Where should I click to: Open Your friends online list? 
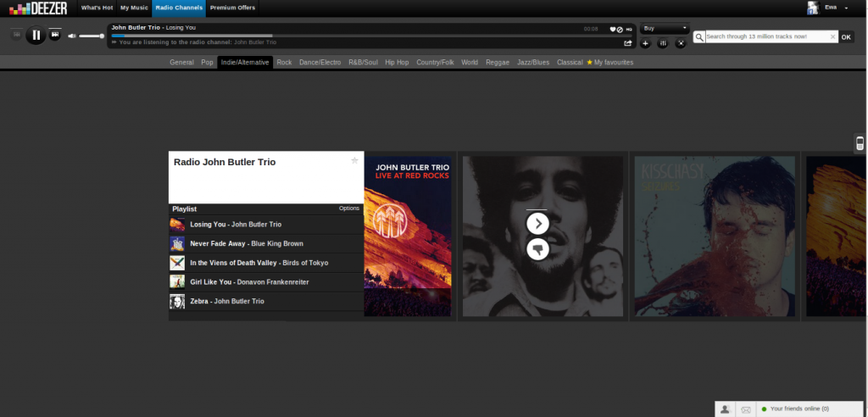(799, 409)
